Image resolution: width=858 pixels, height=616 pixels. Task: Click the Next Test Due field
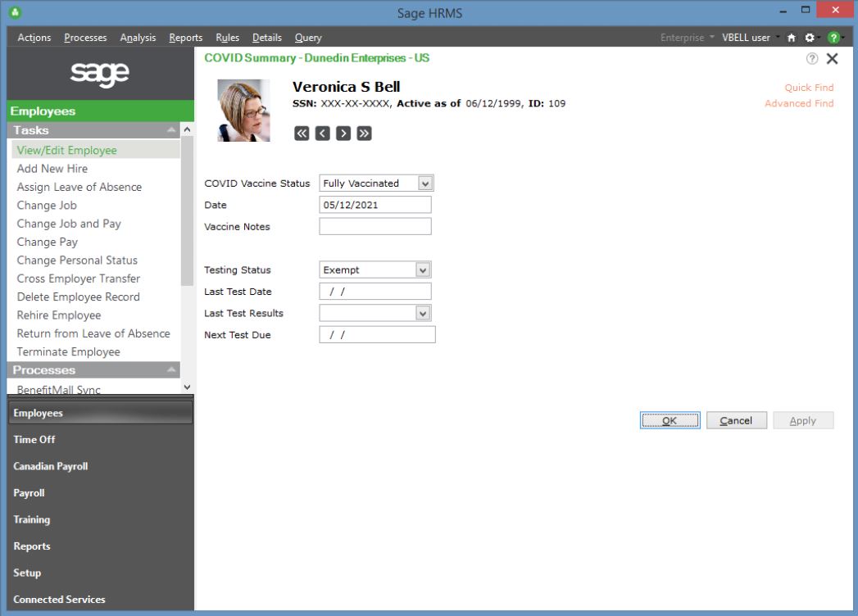(377, 334)
